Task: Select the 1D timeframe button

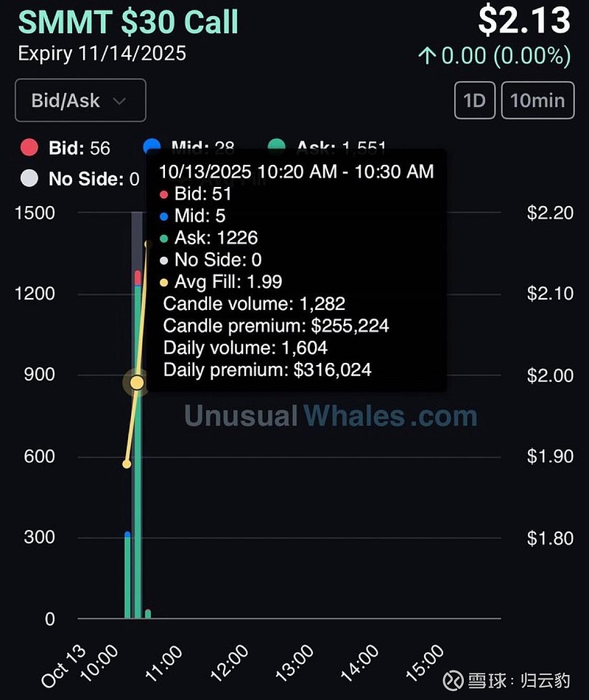Action: click(x=474, y=99)
